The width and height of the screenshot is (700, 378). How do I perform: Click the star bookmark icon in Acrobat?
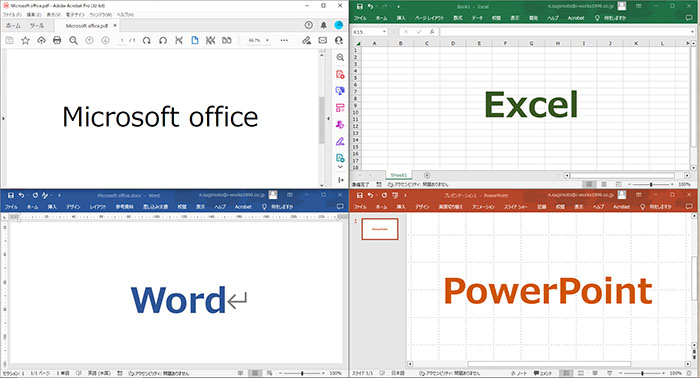coord(25,41)
